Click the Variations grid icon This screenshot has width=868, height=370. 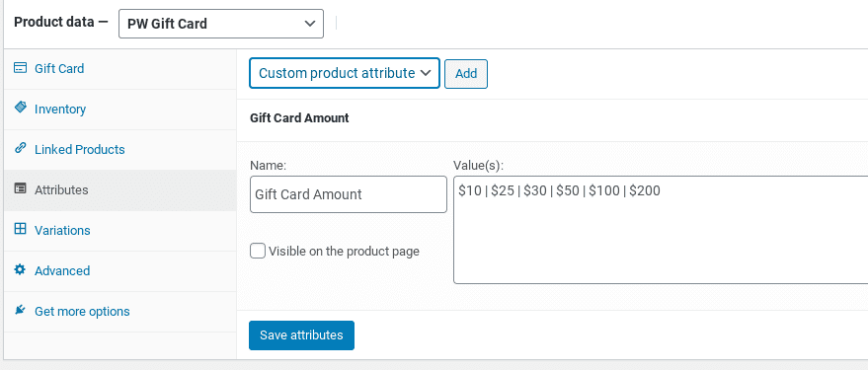20,229
